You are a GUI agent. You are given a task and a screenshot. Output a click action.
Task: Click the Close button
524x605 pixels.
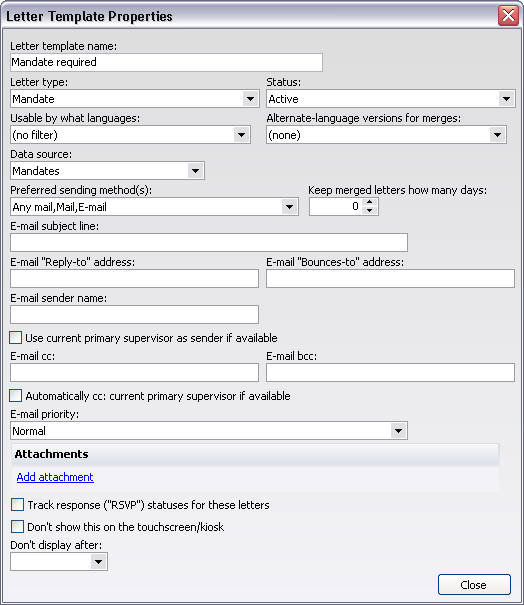pos(474,585)
